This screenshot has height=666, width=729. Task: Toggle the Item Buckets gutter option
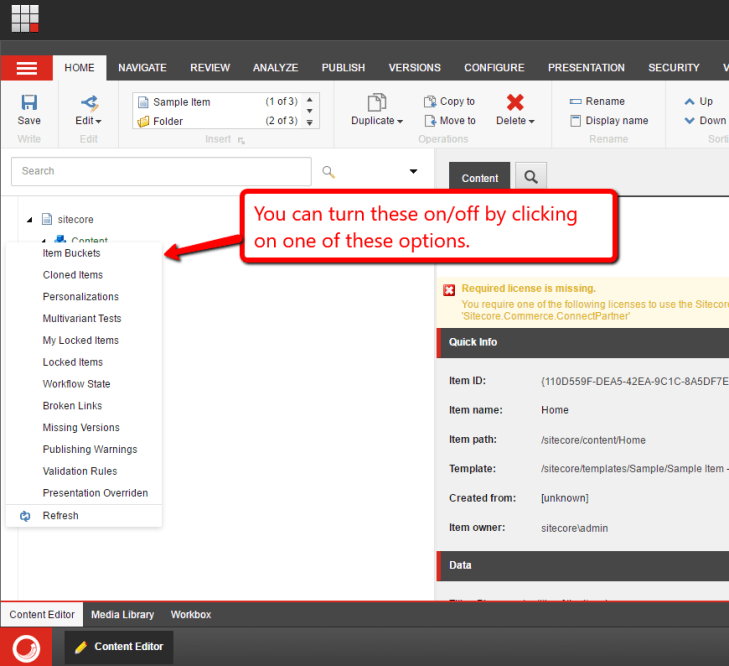pos(84,253)
